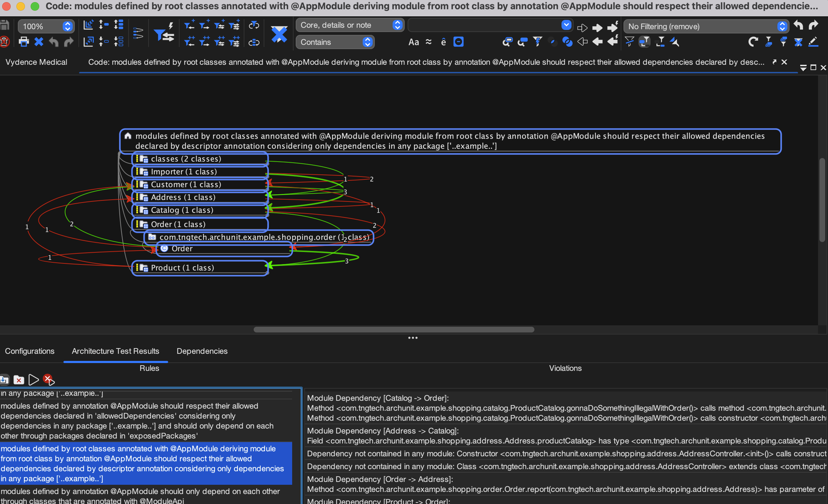Viewport: 828px width, 504px height.
Task: Toggle the Aa case sensitive search option
Action: 413,42
